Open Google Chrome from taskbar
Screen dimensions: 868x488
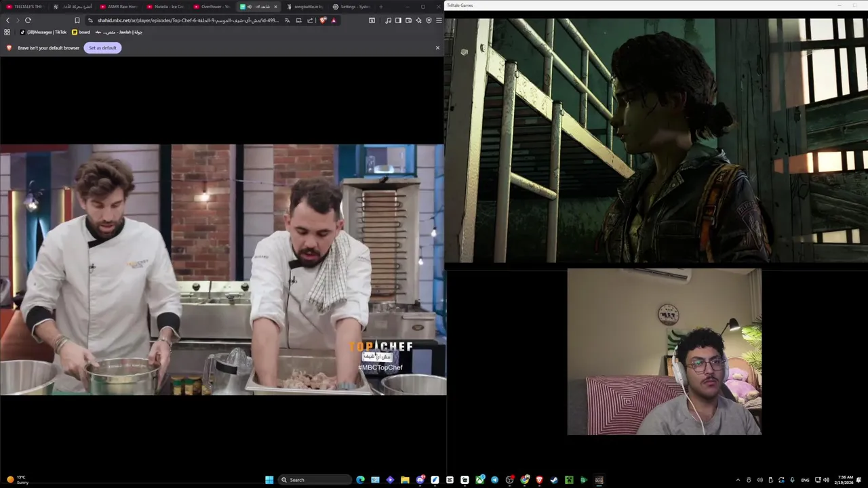point(525,480)
